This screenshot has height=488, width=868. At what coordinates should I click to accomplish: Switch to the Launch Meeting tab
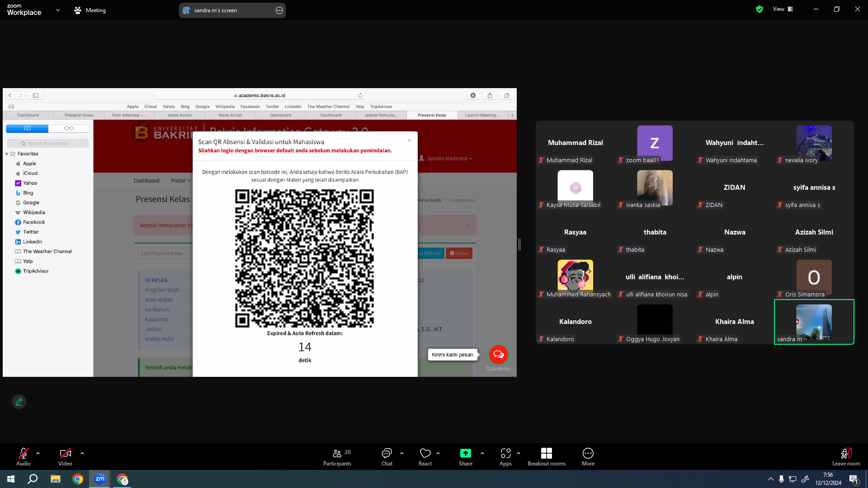coord(482,115)
